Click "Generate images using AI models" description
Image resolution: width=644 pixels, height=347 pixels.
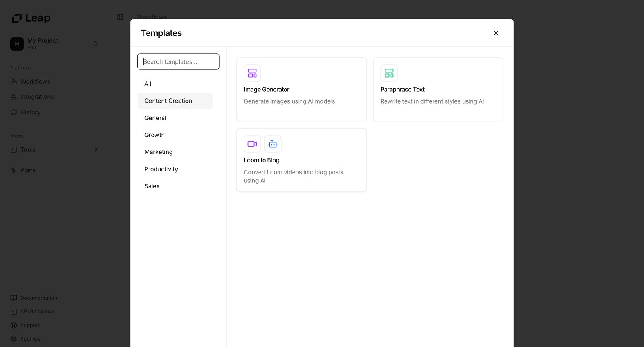pos(289,101)
